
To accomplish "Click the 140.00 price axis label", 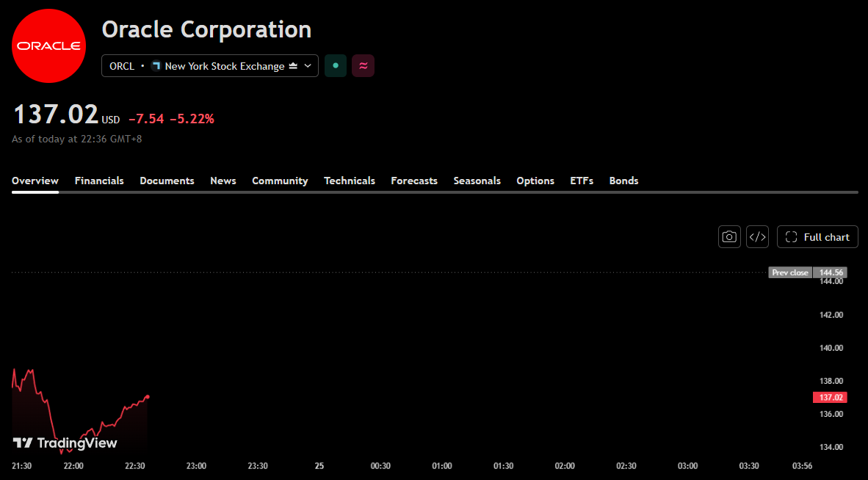I will tap(831, 348).
